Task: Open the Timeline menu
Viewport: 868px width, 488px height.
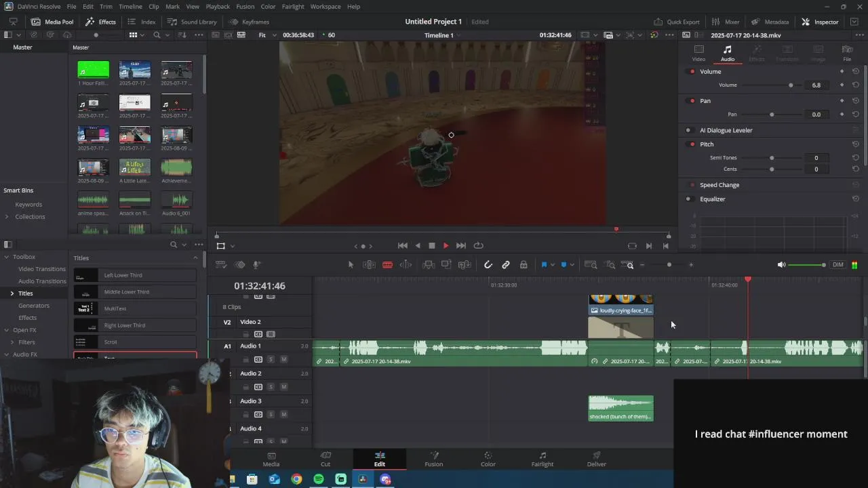Action: pyautogui.click(x=130, y=6)
